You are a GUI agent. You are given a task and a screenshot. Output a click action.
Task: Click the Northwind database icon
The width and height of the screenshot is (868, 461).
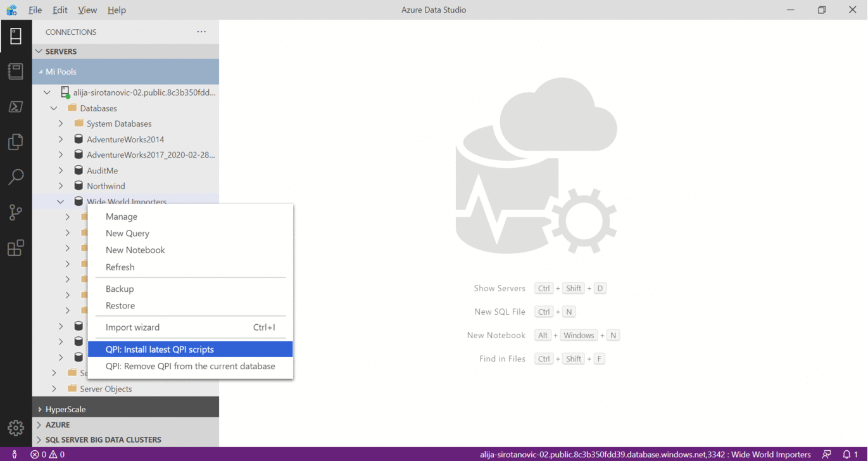(x=79, y=186)
